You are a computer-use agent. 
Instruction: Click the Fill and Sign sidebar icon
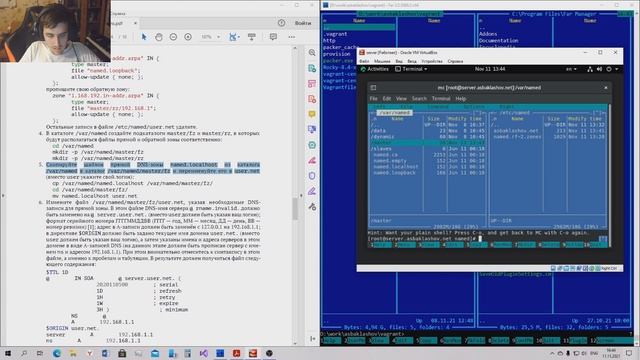312,160
